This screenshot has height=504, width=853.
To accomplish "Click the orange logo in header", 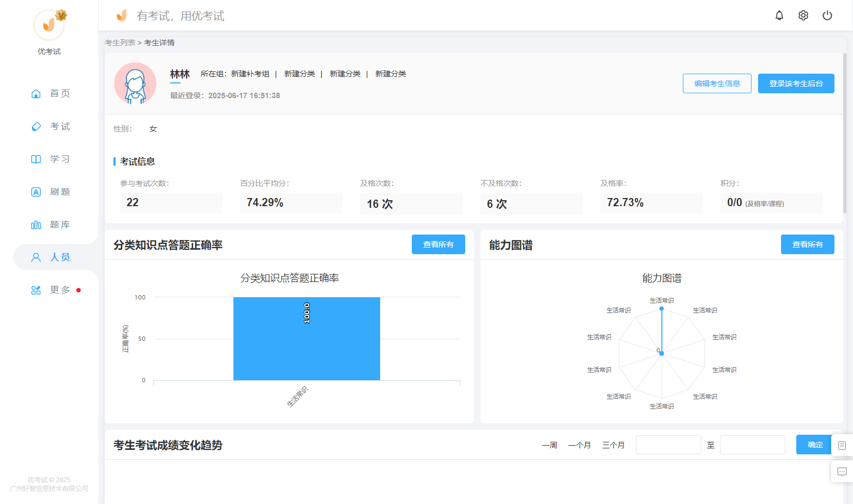I will tap(122, 15).
